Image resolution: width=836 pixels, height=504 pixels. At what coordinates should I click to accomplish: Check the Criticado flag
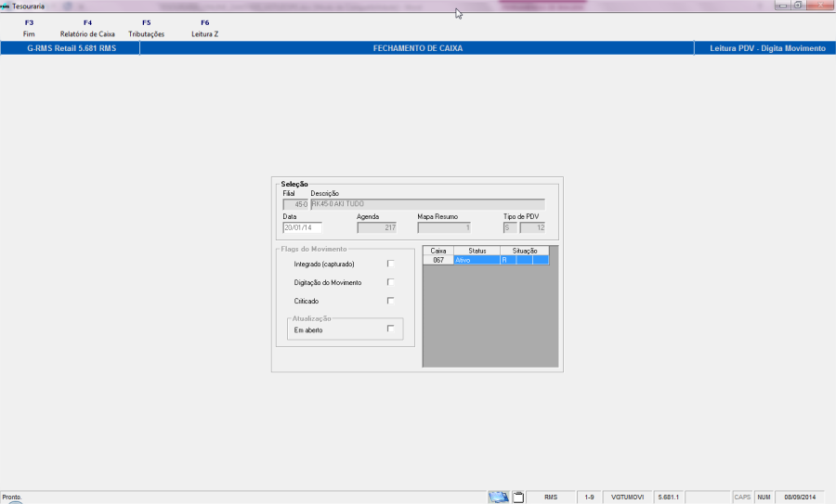[391, 301]
